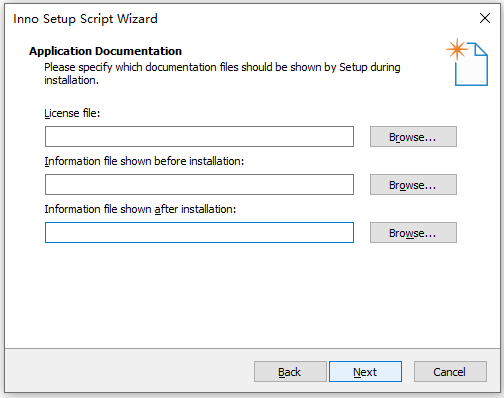This screenshot has width=504, height=398.
Task: Focus the License file text field
Action: click(x=199, y=136)
